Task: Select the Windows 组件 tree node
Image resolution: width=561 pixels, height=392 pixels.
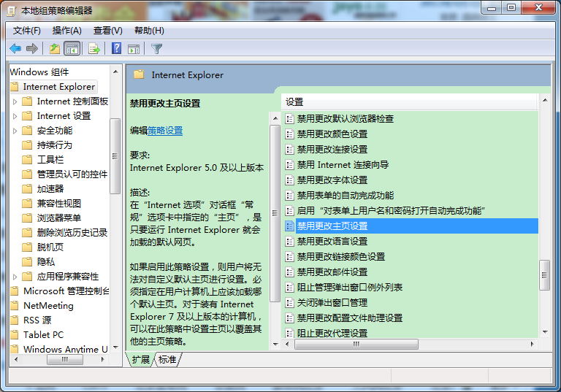Action: [39, 72]
